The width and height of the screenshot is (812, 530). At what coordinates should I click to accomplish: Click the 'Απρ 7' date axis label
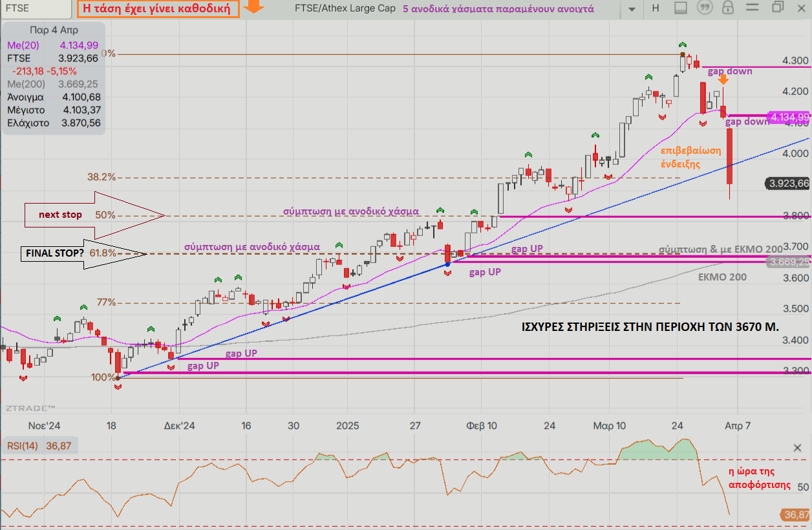[738, 426]
